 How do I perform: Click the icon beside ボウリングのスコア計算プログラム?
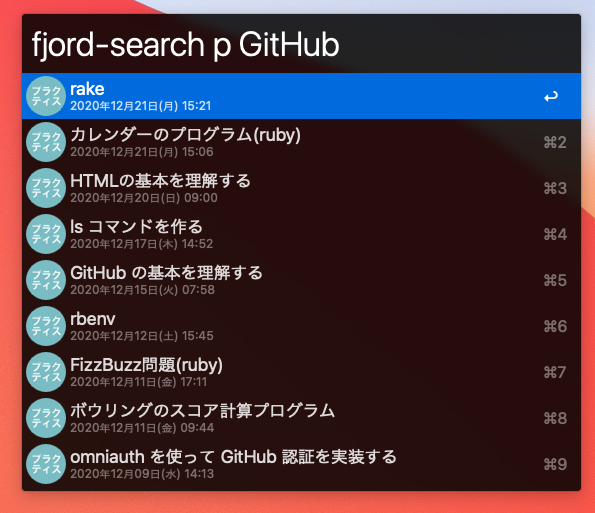pyautogui.click(x=46, y=418)
